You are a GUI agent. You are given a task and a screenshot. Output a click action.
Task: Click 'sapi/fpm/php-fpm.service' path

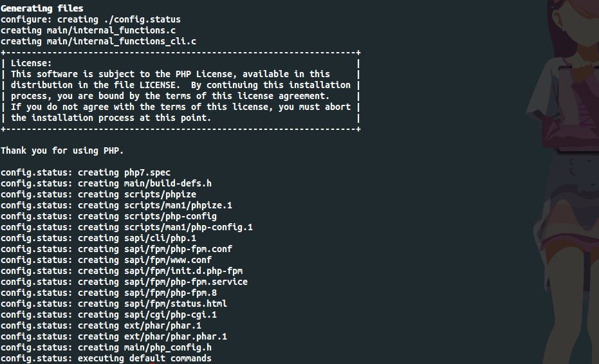tap(186, 282)
